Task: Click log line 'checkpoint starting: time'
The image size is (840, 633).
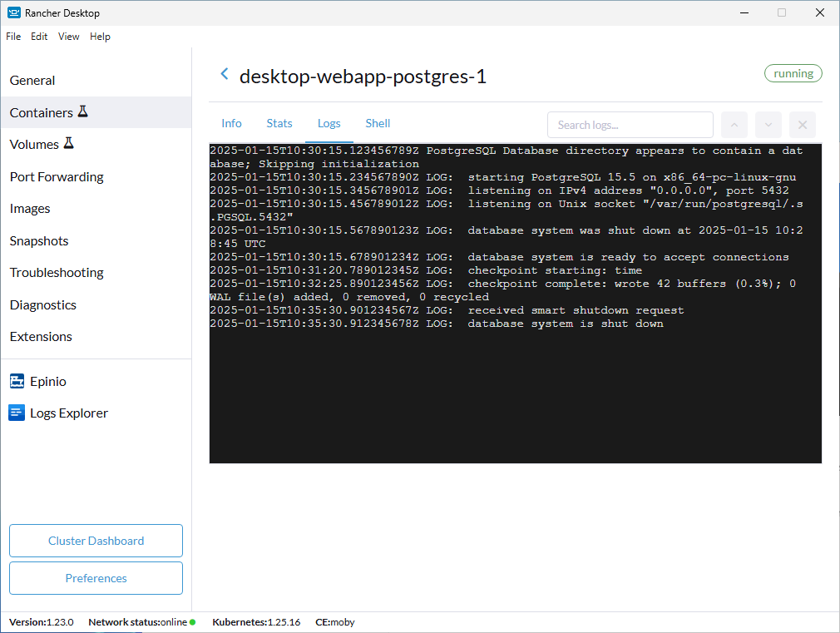Action: click(426, 270)
